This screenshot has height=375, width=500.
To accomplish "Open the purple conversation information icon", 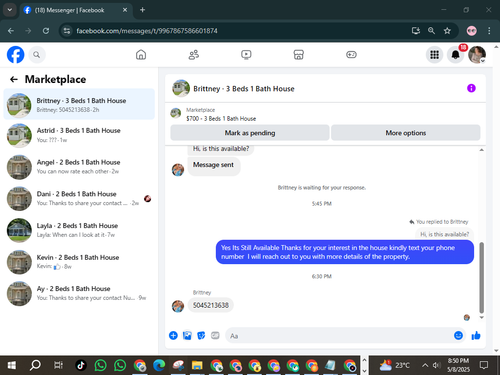I will [471, 88].
